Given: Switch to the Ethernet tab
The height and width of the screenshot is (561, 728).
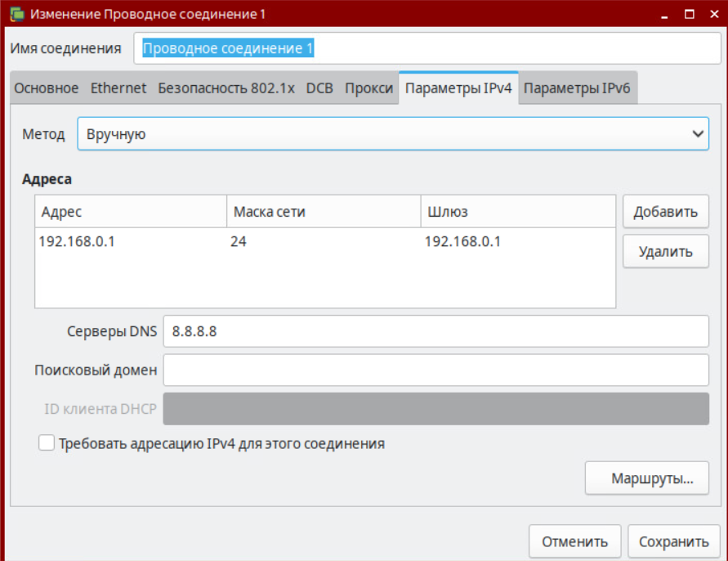Looking at the screenshot, I should click(118, 88).
